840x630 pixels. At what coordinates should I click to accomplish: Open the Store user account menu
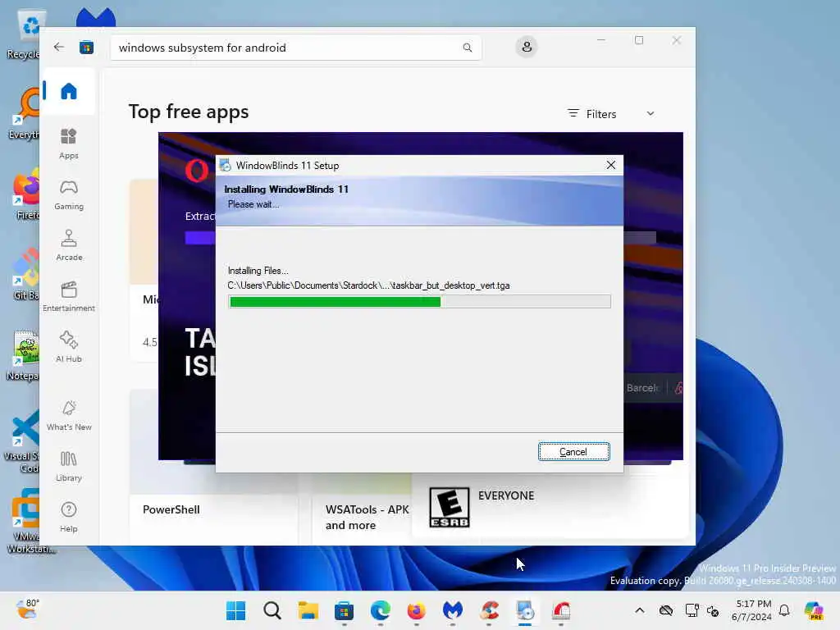(527, 47)
